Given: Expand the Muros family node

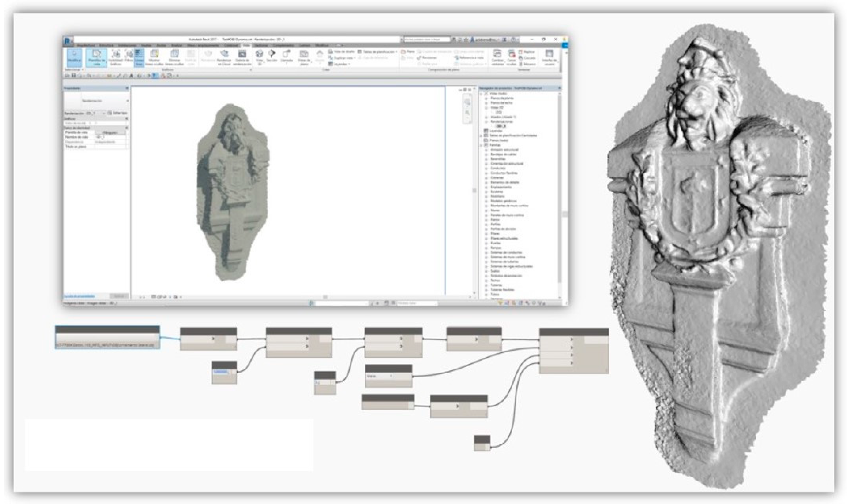Looking at the screenshot, I should [x=486, y=210].
